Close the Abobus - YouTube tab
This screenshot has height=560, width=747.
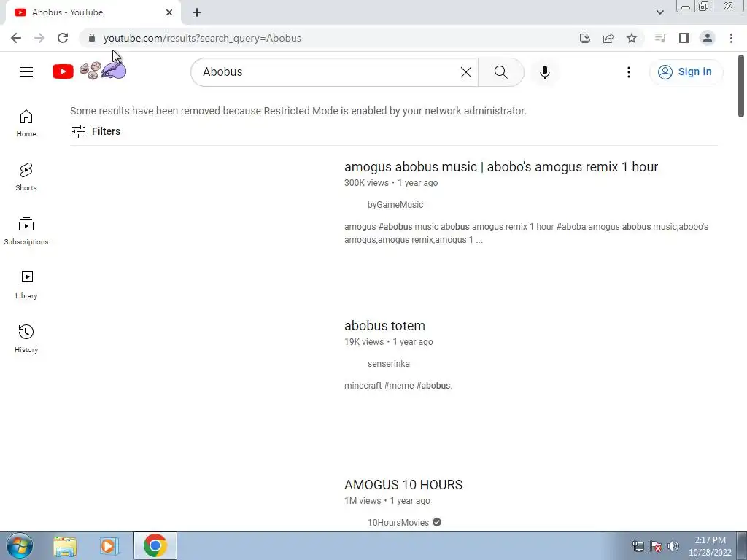[169, 12]
